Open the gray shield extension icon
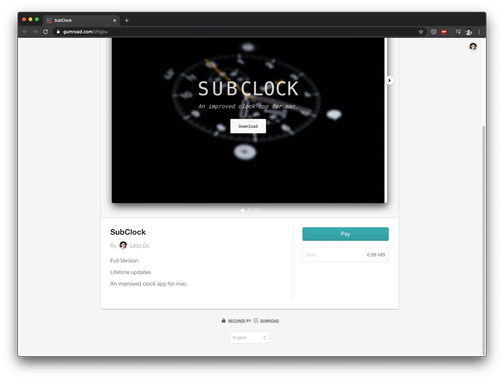The width and height of the screenshot is (504, 380). pyautogui.click(x=433, y=32)
